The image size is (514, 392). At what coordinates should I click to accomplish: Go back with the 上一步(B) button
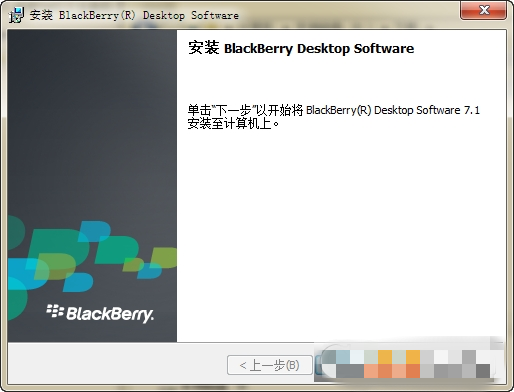click(270, 365)
